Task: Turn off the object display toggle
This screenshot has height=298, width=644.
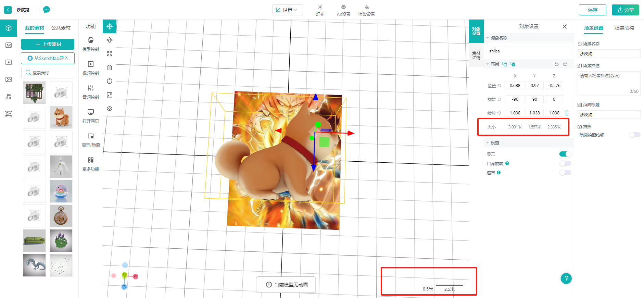Action: point(565,154)
